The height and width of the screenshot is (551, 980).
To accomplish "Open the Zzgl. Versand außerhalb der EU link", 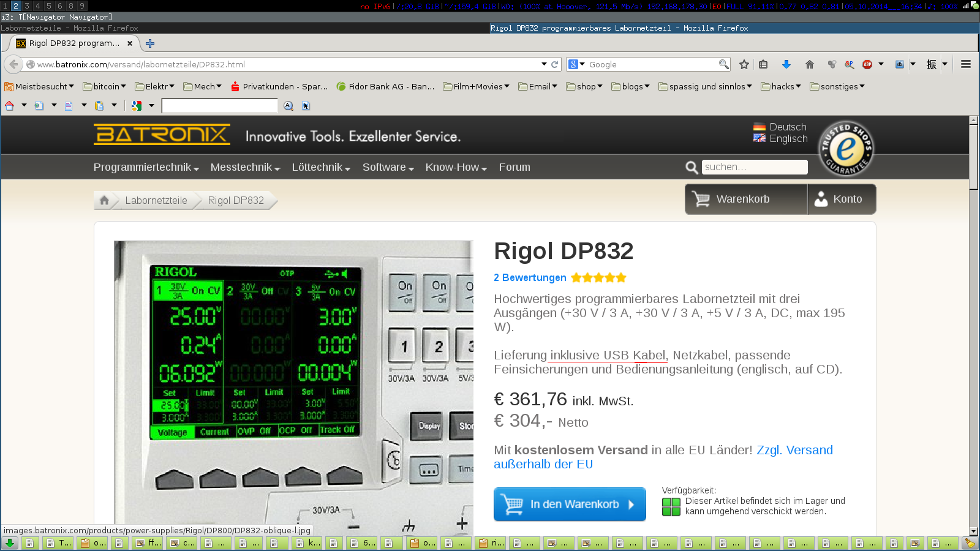I will pyautogui.click(x=663, y=457).
